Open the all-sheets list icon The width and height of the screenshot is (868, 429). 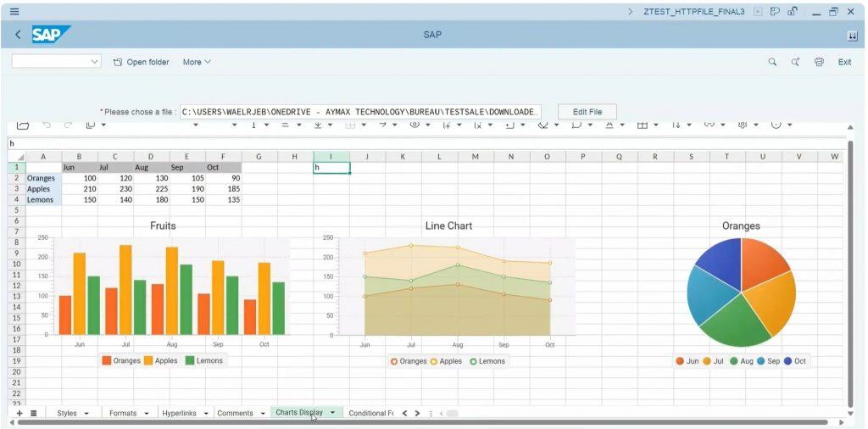coord(34,413)
